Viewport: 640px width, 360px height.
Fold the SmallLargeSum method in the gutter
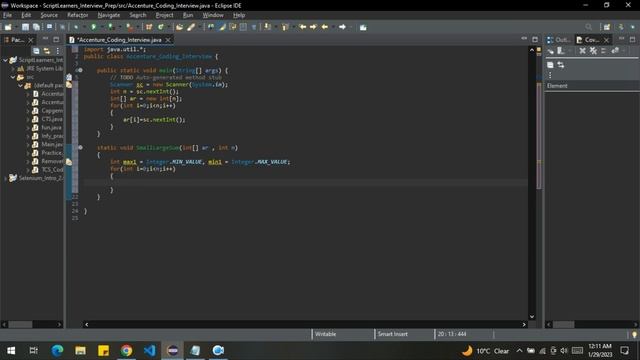(80, 148)
